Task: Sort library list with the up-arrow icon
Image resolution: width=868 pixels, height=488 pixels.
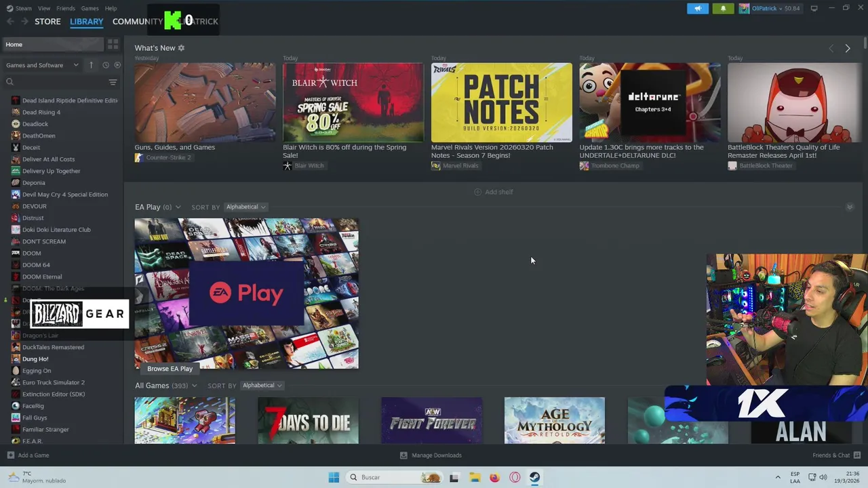Action: [x=91, y=65]
